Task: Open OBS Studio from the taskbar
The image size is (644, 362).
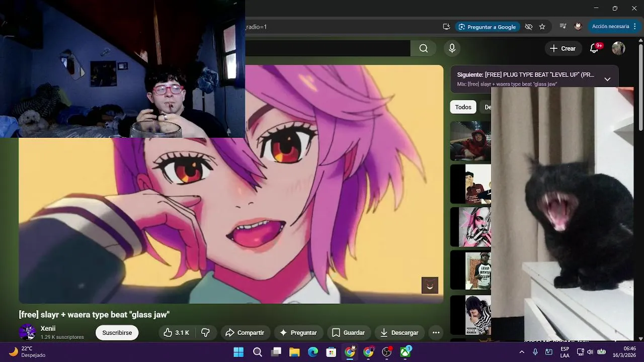Action: 386,352
